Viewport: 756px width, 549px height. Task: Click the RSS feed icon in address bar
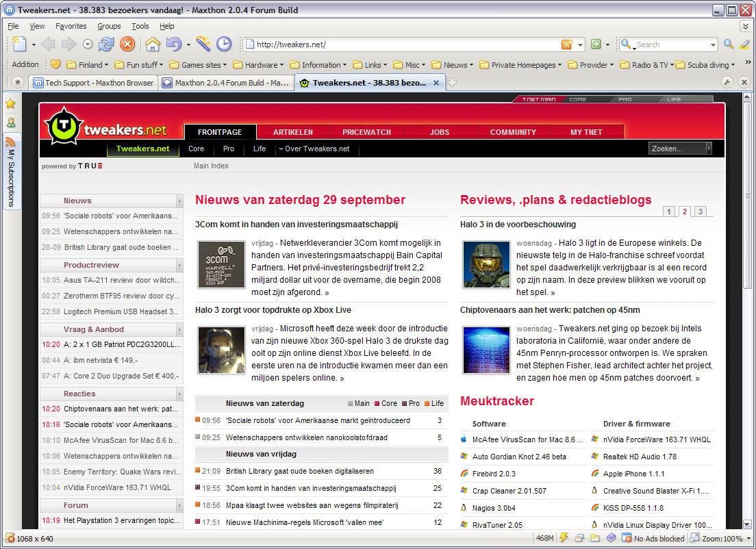[566, 44]
